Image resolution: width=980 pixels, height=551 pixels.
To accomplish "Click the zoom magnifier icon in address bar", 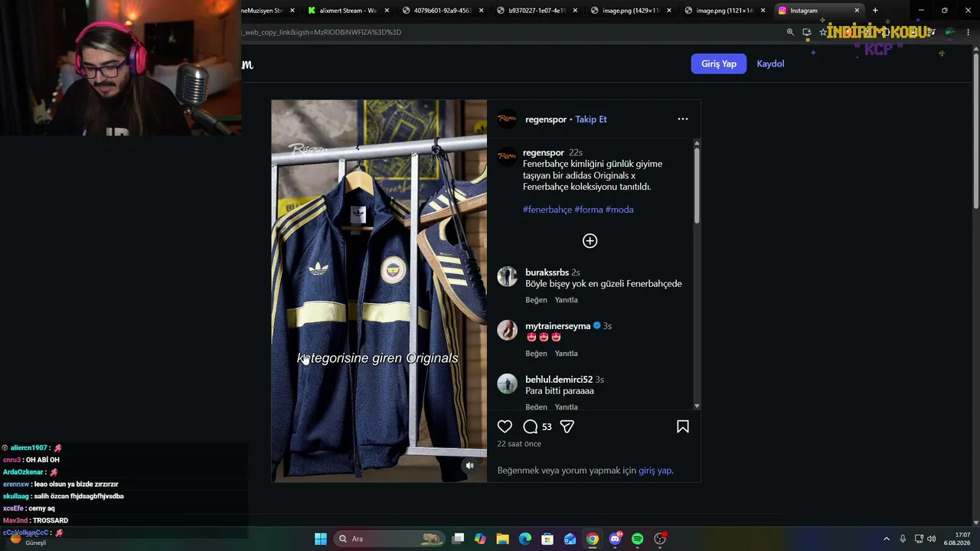I will (x=790, y=32).
